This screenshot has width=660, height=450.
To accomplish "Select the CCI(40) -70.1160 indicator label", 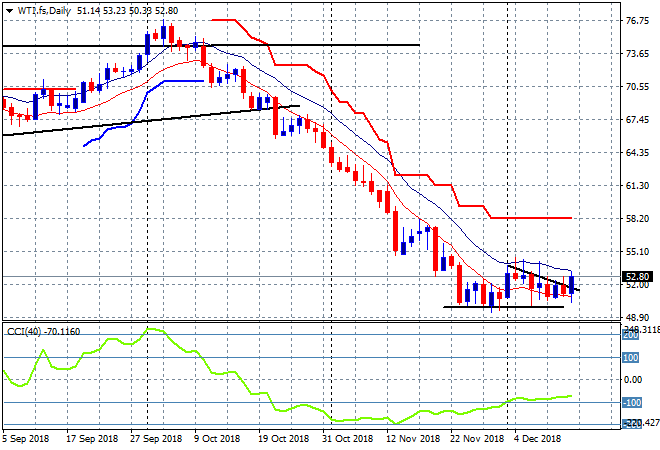I will [x=43, y=332].
